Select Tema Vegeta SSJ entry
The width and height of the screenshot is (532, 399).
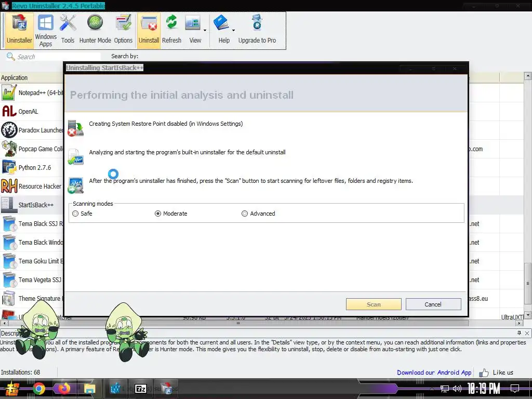(32, 280)
